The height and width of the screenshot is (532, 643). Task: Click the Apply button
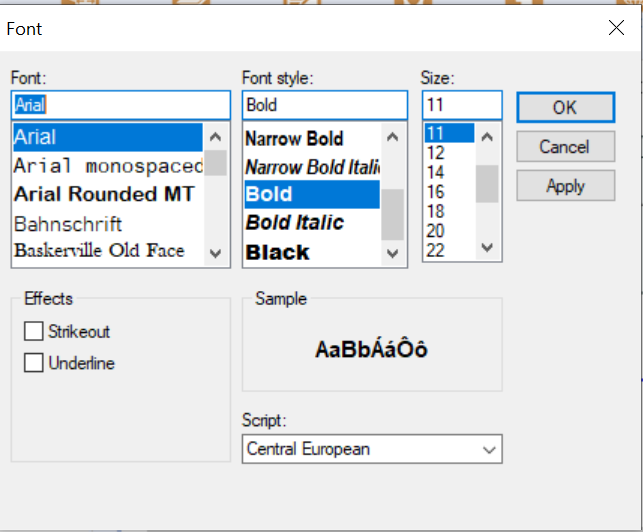[x=564, y=186]
